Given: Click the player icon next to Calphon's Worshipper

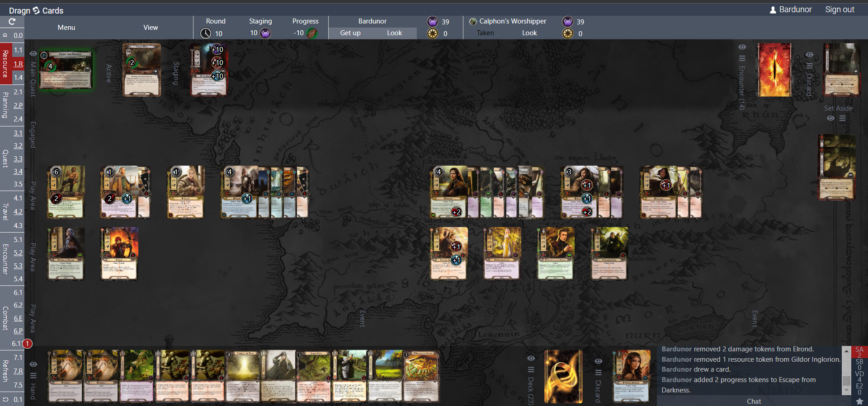Looking at the screenshot, I should [x=473, y=21].
